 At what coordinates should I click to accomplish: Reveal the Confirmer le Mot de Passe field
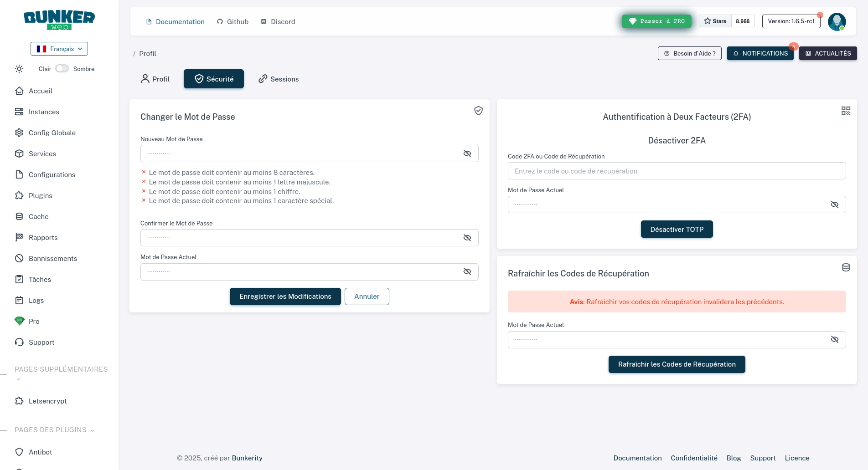(467, 238)
